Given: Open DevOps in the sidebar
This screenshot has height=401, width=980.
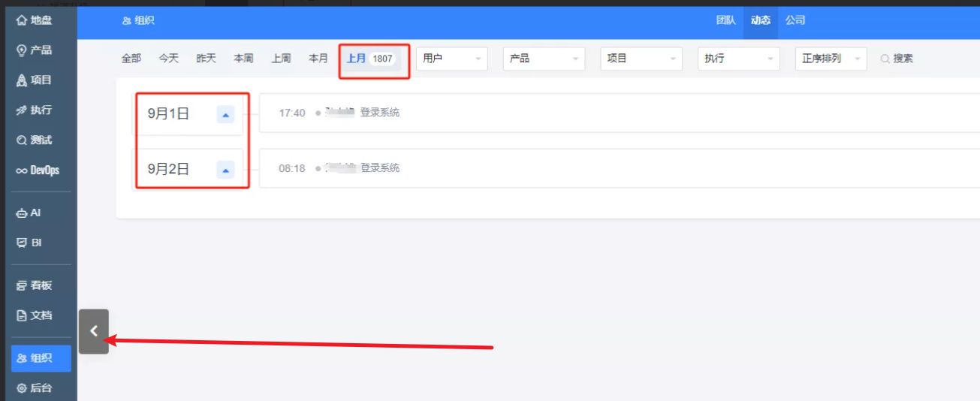Looking at the screenshot, I should click(38, 170).
